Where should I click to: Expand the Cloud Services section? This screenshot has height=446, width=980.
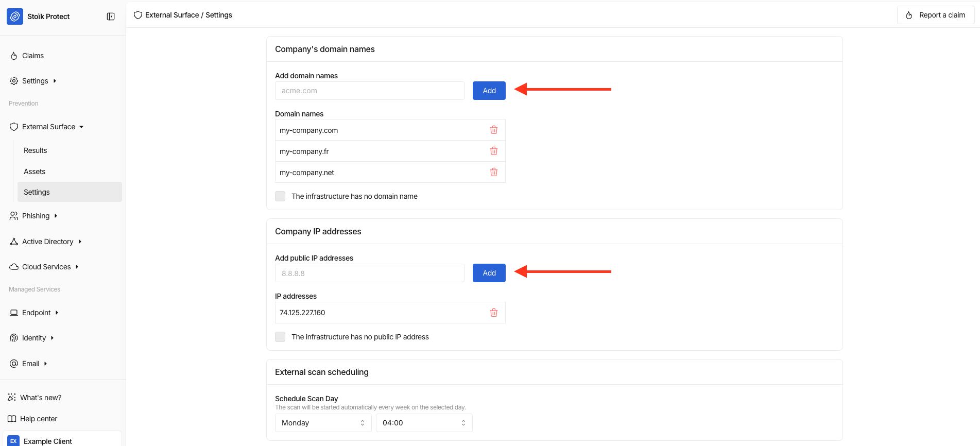(46, 267)
